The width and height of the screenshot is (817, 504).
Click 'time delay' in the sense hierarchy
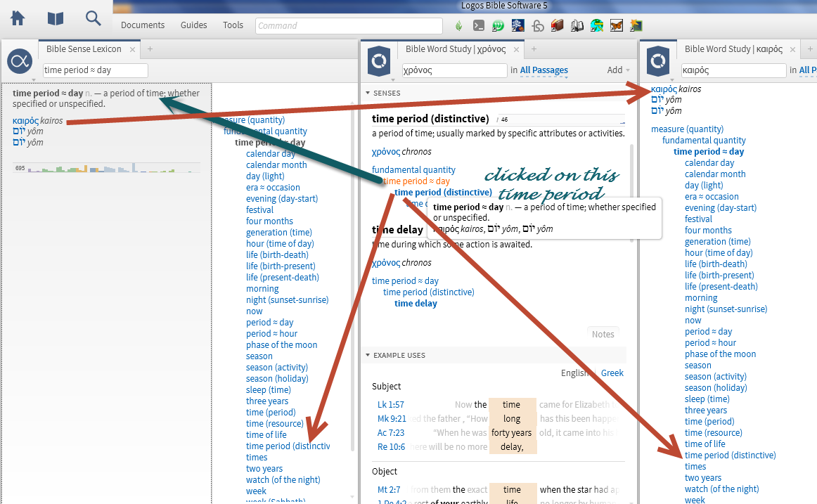coord(416,304)
